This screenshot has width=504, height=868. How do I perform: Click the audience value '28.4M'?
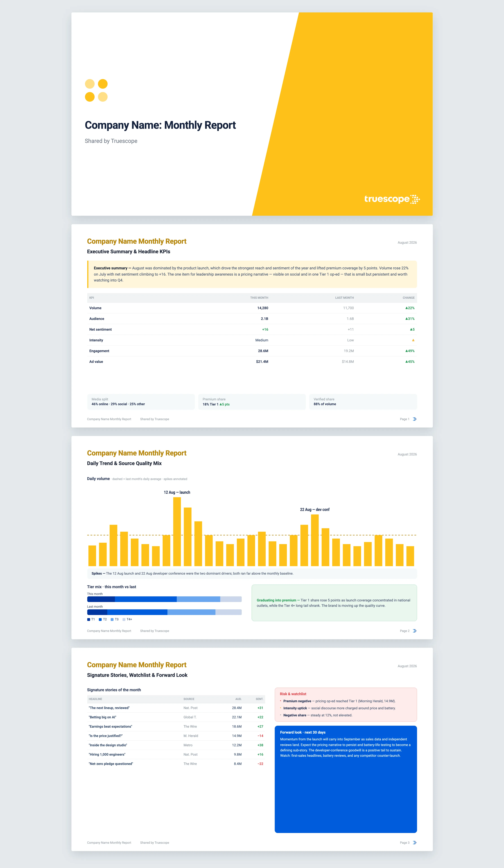[237, 708]
